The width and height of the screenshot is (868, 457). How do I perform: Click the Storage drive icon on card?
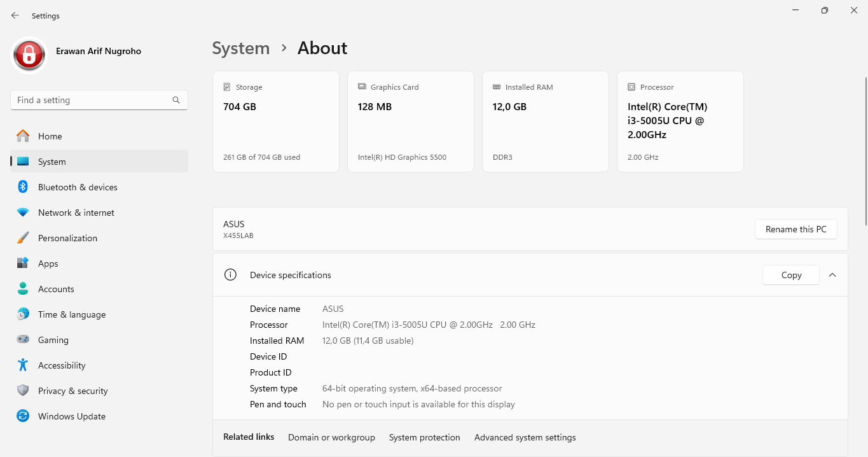pyautogui.click(x=227, y=87)
